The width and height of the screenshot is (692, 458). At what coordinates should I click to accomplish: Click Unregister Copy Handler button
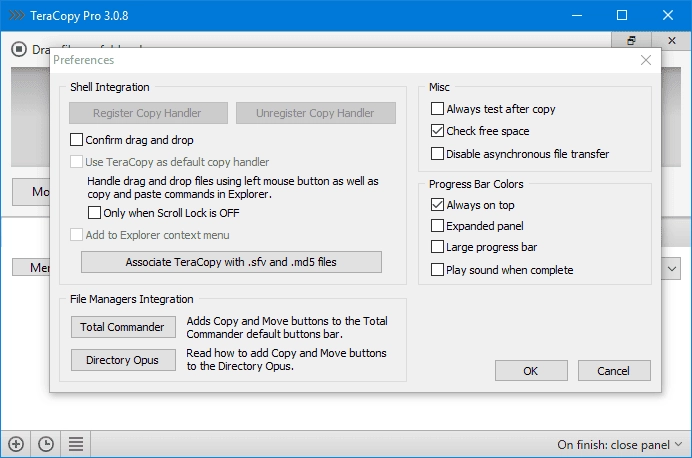[x=316, y=113]
